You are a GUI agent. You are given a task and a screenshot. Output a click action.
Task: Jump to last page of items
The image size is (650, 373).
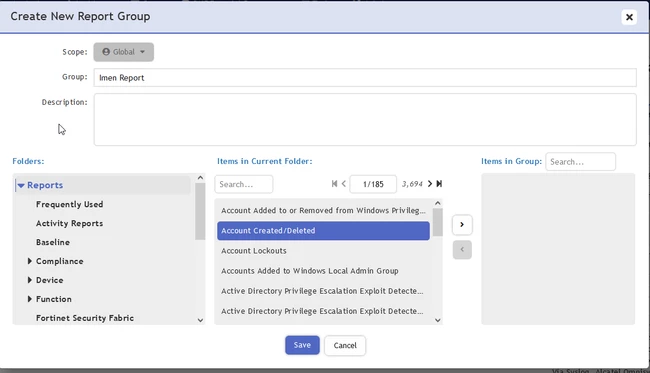(x=439, y=184)
